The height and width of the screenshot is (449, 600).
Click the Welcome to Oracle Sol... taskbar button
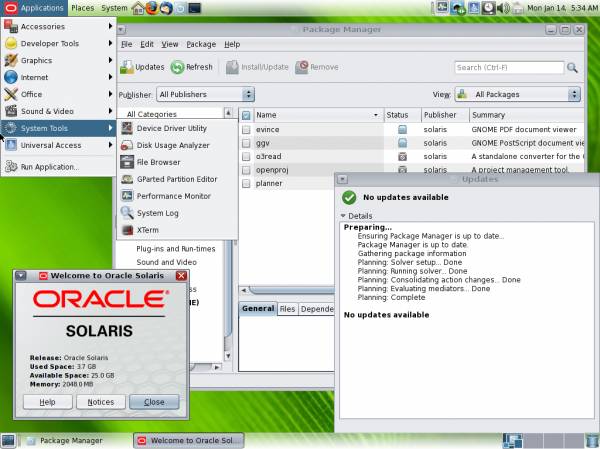(x=189, y=441)
